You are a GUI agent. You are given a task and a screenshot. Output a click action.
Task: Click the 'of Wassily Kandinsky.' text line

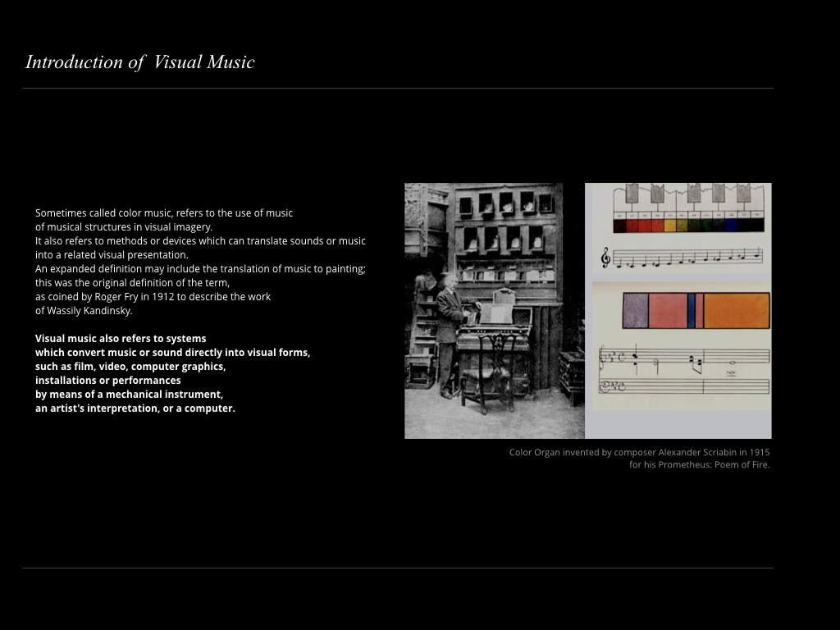click(84, 311)
